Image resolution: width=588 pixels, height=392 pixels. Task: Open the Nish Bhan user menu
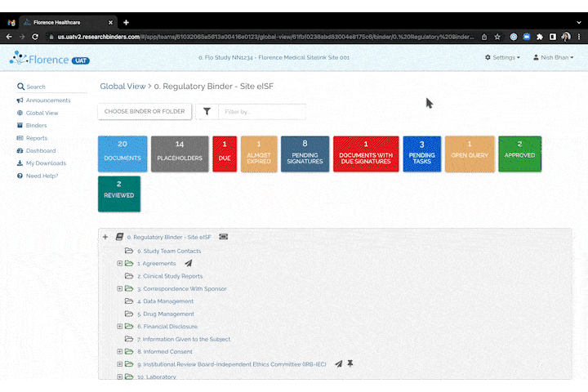point(553,57)
